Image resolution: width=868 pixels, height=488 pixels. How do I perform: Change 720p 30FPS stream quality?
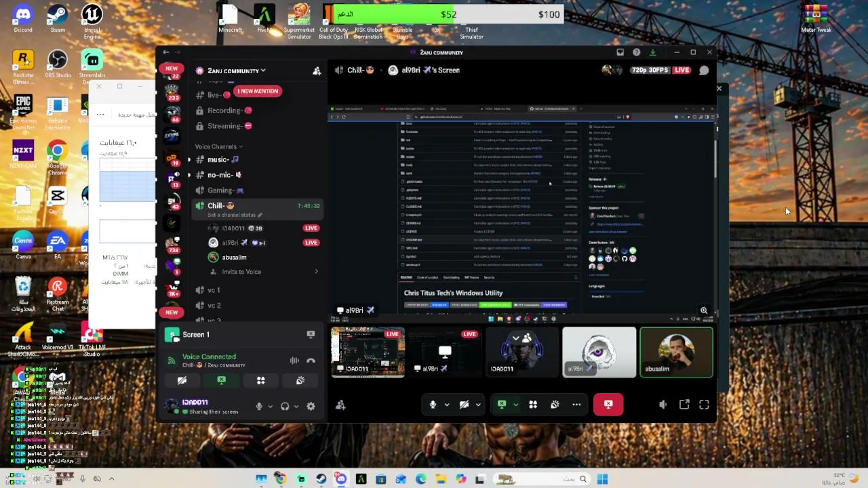click(x=650, y=70)
